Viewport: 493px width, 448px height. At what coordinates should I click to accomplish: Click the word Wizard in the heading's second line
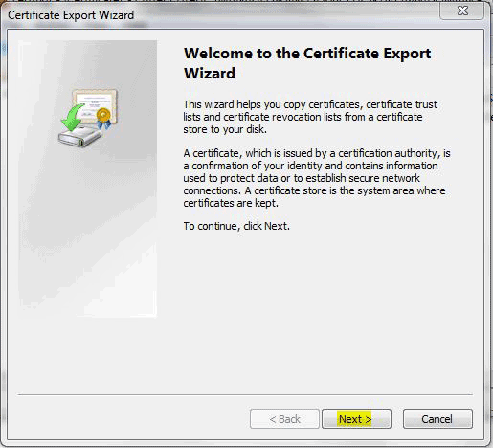[210, 73]
